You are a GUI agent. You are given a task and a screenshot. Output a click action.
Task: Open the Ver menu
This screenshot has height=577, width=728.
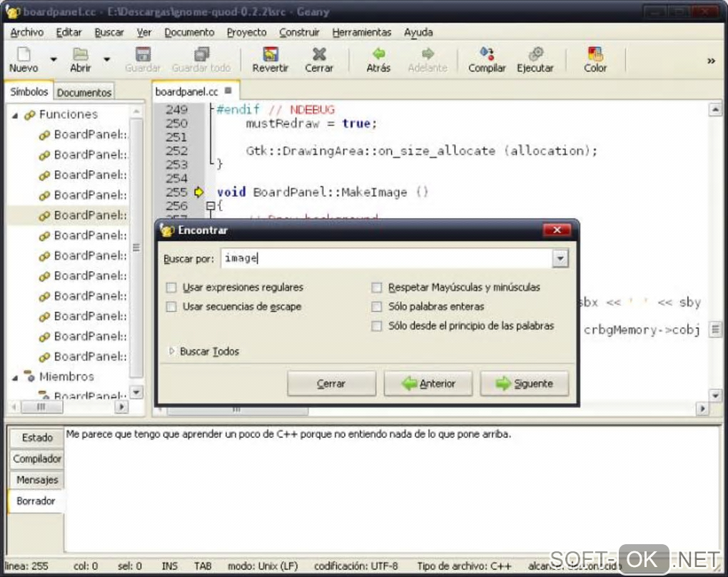[144, 33]
